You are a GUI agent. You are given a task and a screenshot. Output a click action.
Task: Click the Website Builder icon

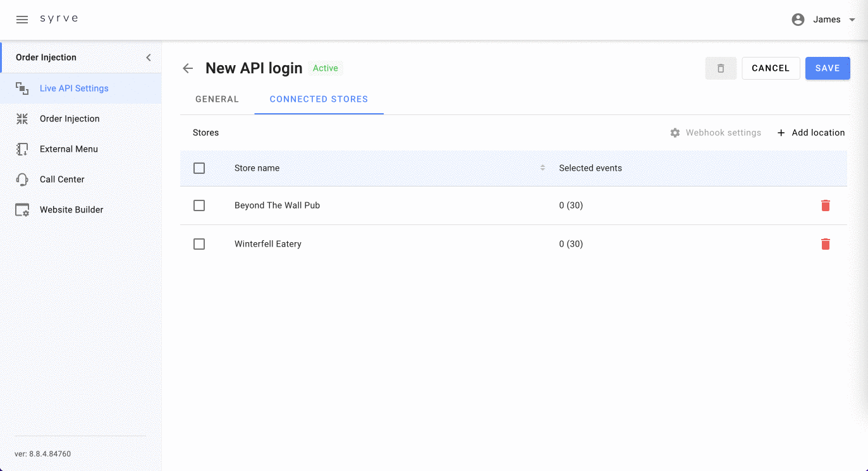[22, 210]
